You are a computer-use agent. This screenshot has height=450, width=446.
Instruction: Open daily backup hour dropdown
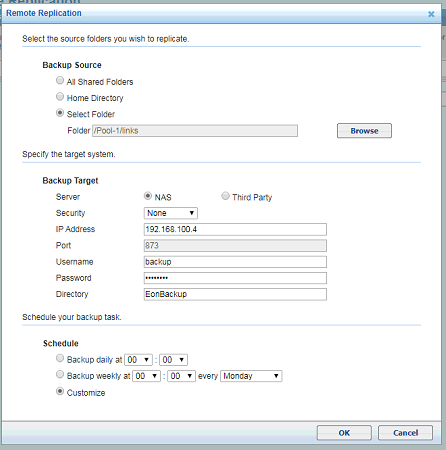138,360
